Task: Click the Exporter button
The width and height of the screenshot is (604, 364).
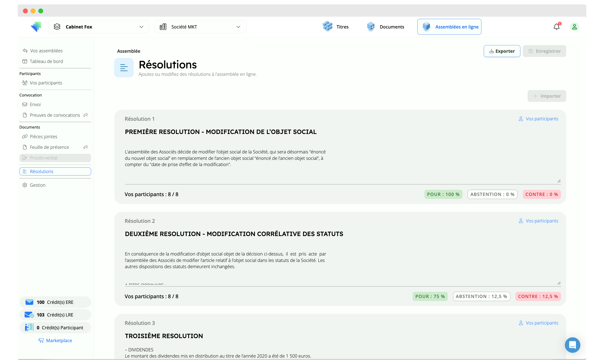Action: pyautogui.click(x=502, y=51)
